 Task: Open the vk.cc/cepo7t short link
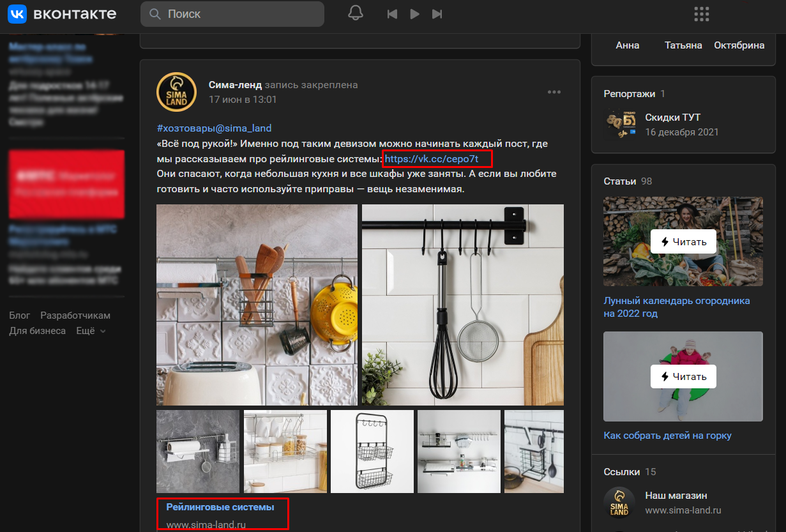click(x=431, y=158)
